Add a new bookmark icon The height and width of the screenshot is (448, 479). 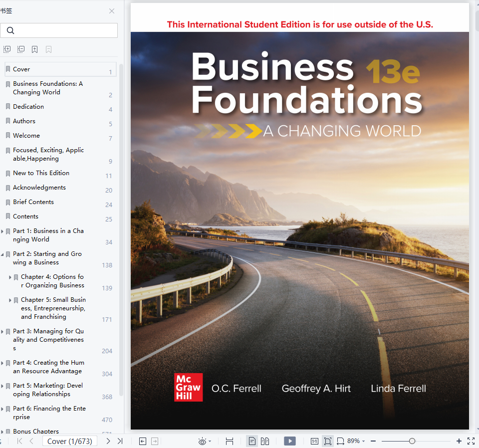pyautogui.click(x=35, y=49)
